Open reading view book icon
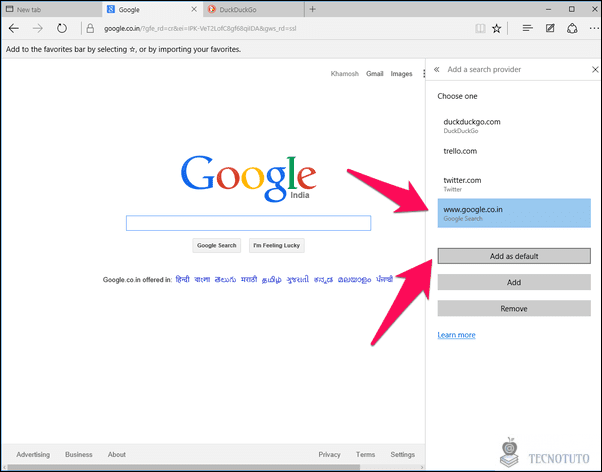 (x=480, y=28)
